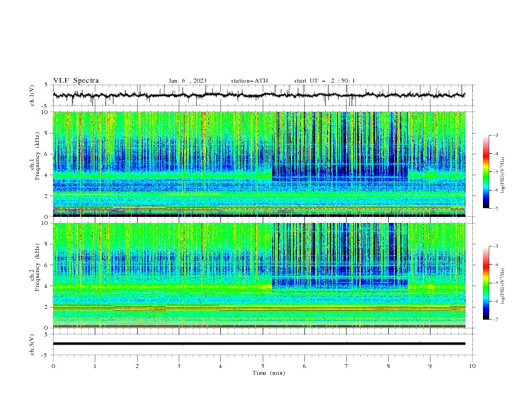Click the ch.1 "Frequency (kHz)" axis label
This screenshot has height=411, width=532.
point(38,155)
